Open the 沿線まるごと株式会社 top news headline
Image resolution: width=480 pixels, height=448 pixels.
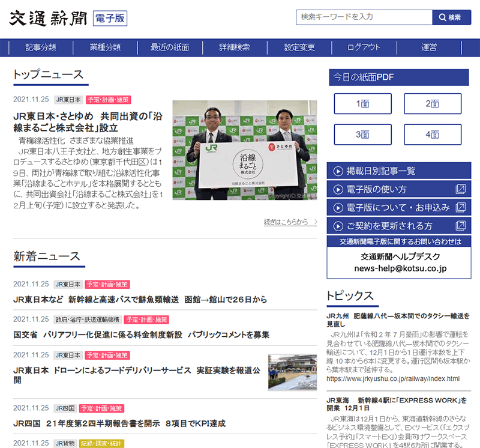88,121
